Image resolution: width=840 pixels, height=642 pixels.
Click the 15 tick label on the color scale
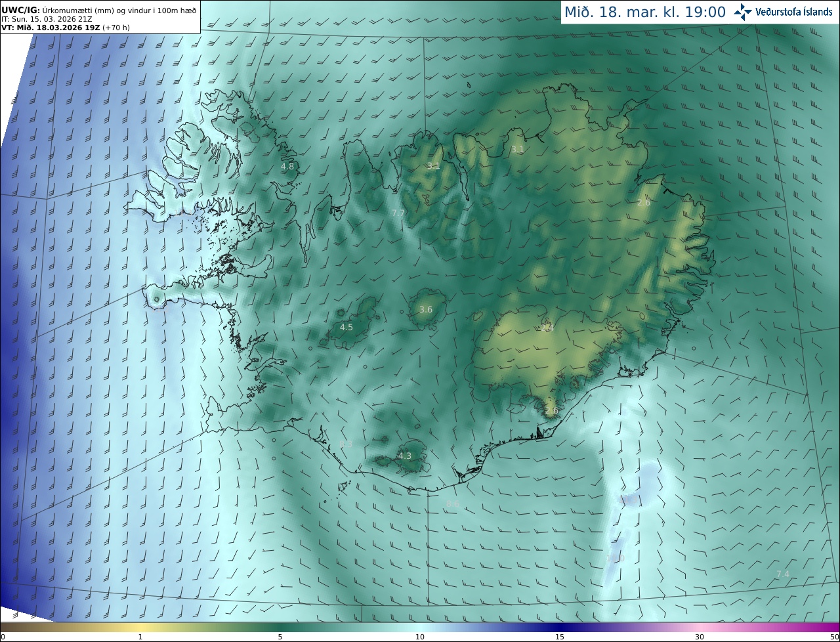click(x=560, y=637)
